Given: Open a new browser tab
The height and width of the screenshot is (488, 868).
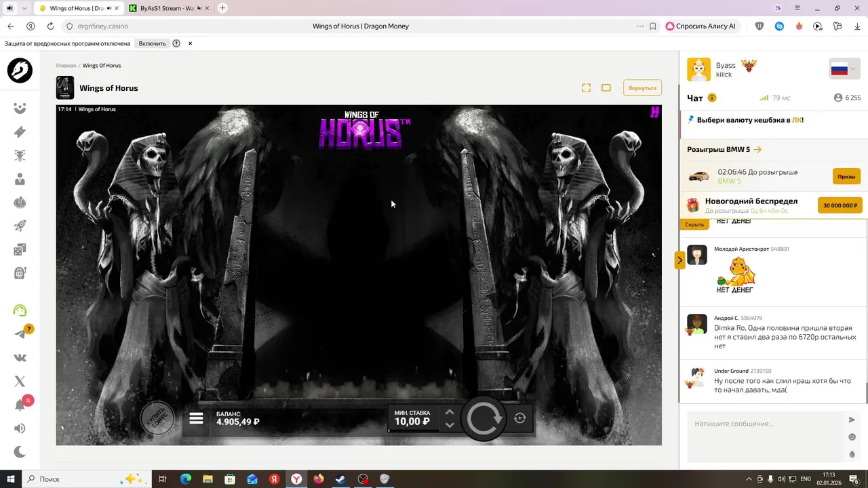Looking at the screenshot, I should click(x=222, y=8).
